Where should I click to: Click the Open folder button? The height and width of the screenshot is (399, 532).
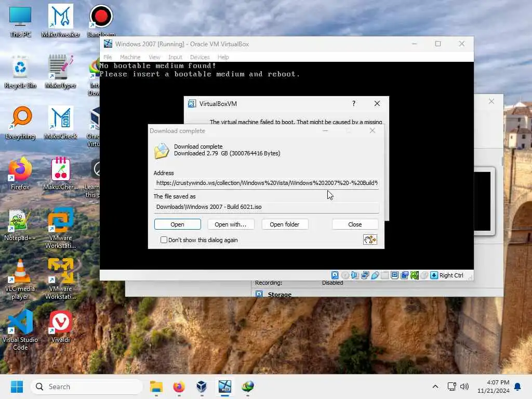coord(284,224)
